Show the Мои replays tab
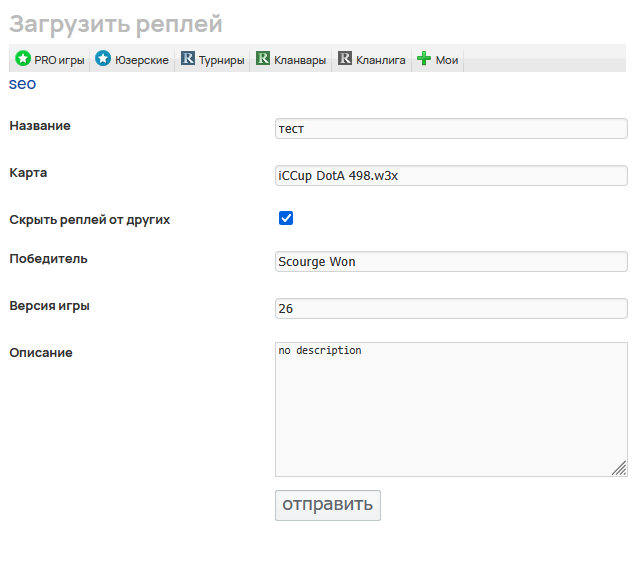Viewport: 642px width, 570px height. pyautogui.click(x=447, y=60)
